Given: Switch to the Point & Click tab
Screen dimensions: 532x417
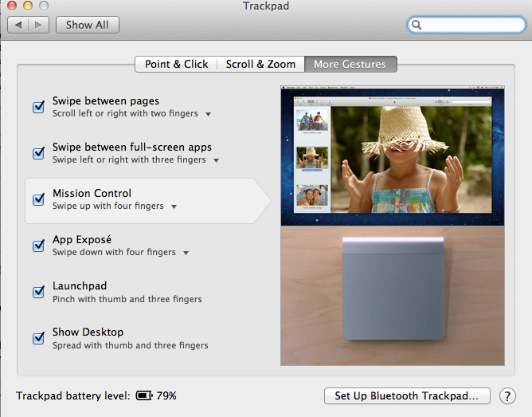Looking at the screenshot, I should click(x=176, y=64).
